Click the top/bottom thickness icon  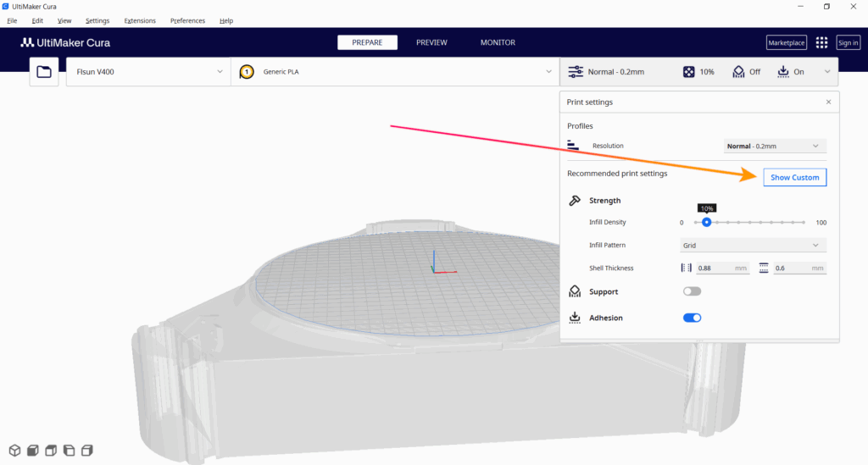point(764,268)
